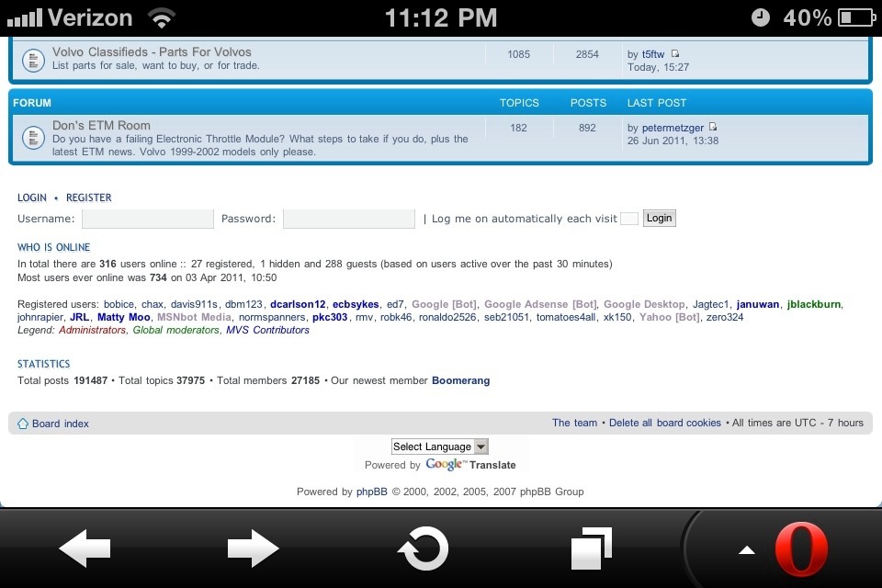Image resolution: width=882 pixels, height=588 pixels.
Task: Click the Volvo Classifieds forum icon
Action: coord(32,59)
